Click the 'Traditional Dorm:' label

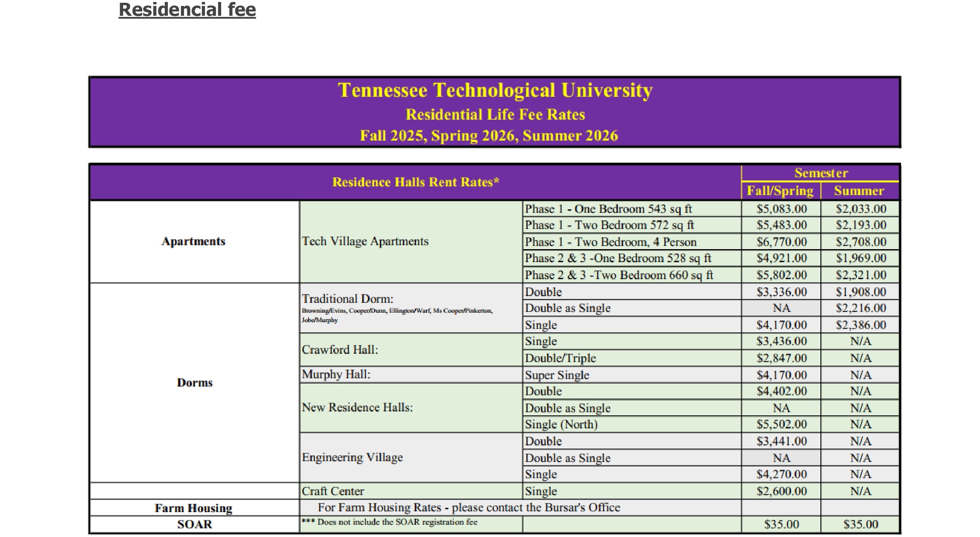click(348, 299)
